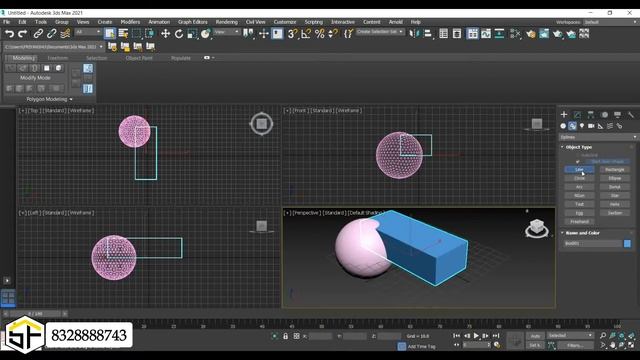
Task: Click the Circle spline button
Action: 579,178
